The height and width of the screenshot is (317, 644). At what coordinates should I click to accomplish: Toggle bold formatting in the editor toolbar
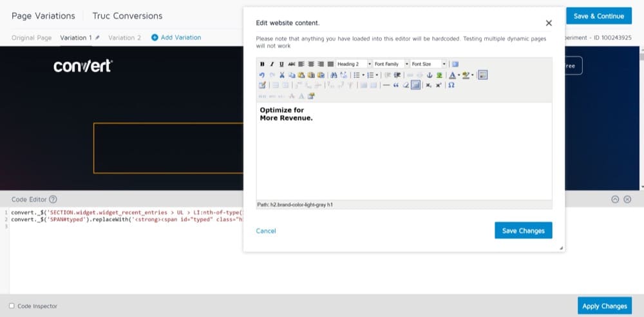pos(262,64)
